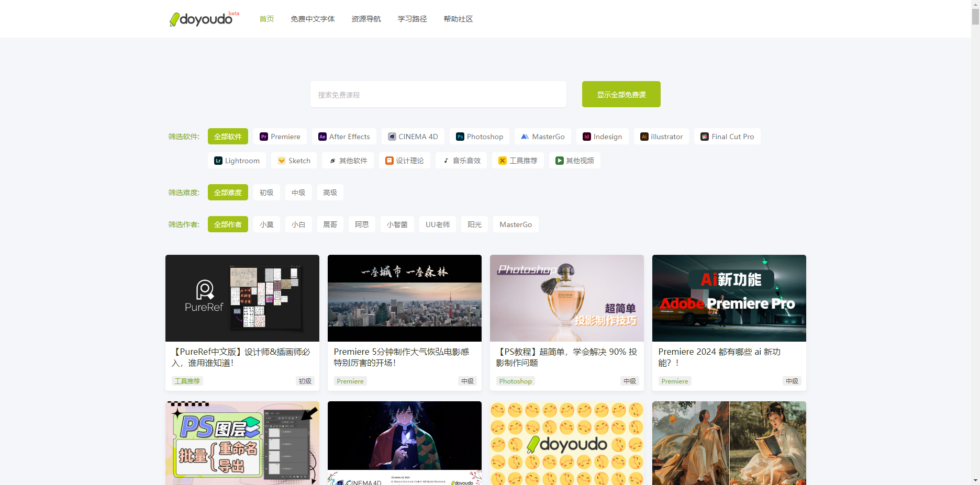Click the Photoshop tag on PS教程 card

(x=516, y=381)
